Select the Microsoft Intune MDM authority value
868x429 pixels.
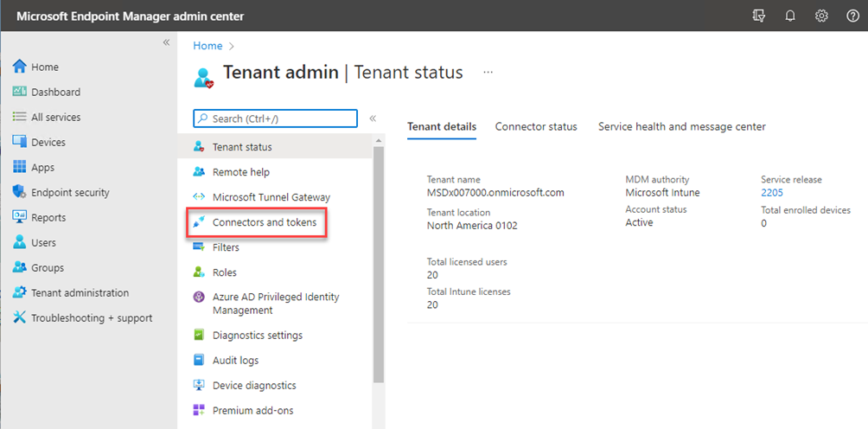click(x=662, y=193)
